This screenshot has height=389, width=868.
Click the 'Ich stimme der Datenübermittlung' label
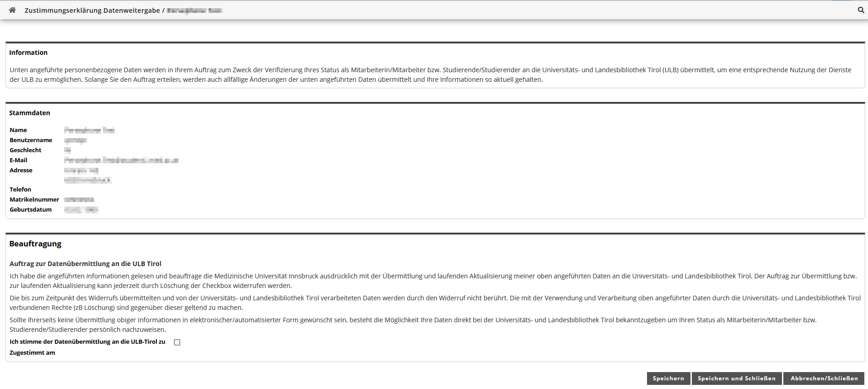[87, 342]
